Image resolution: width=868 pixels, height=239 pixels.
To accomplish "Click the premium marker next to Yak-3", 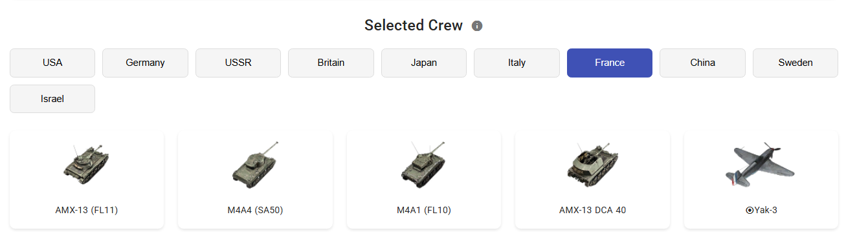I will click(x=750, y=210).
